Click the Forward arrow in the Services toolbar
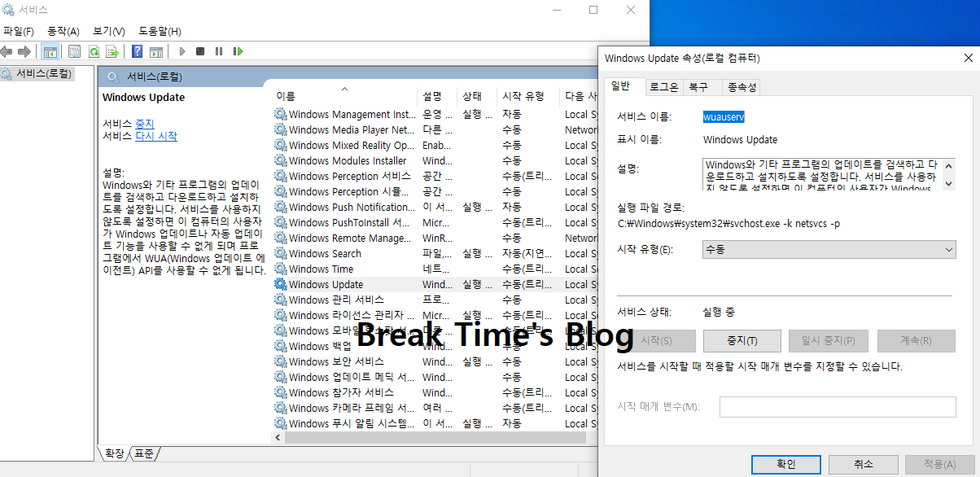Screen dimensions: 980x477 (x=24, y=51)
